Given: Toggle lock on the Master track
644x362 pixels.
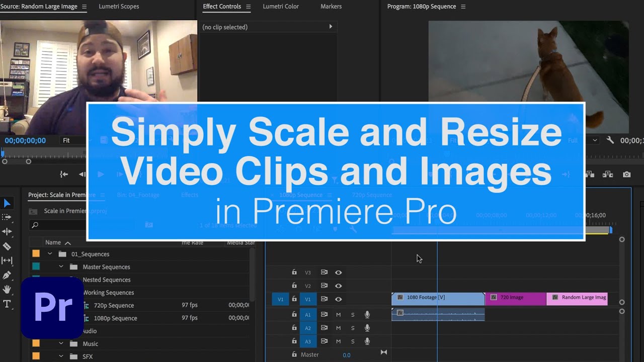Looking at the screenshot, I should (x=294, y=354).
